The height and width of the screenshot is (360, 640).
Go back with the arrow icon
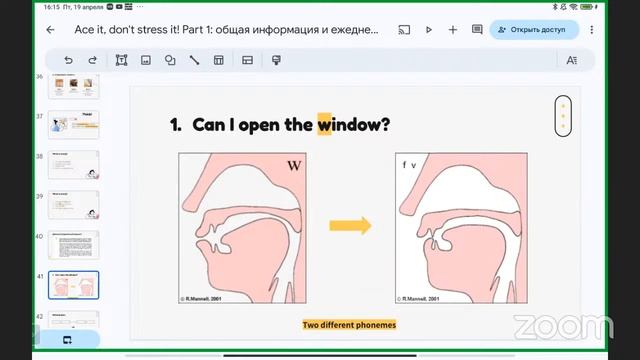50,30
